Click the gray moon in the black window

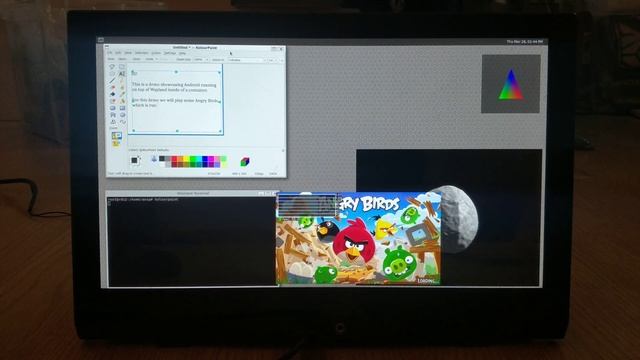point(459,218)
